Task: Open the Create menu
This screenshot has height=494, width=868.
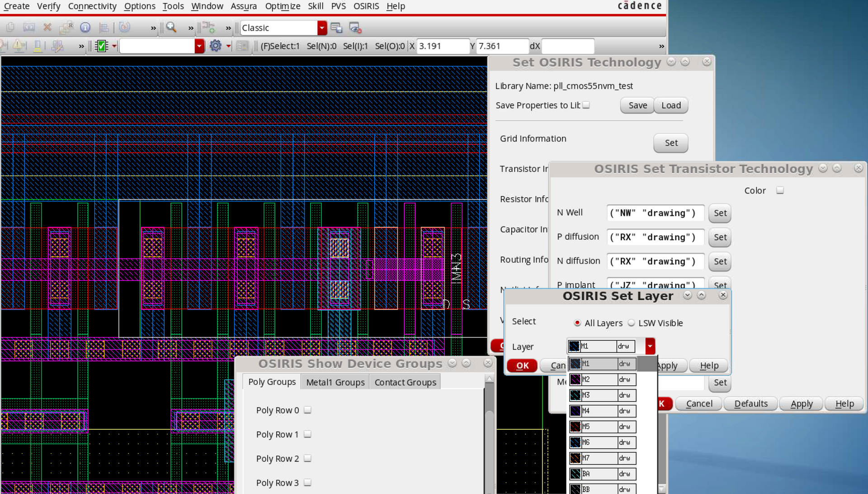Action: (x=17, y=6)
